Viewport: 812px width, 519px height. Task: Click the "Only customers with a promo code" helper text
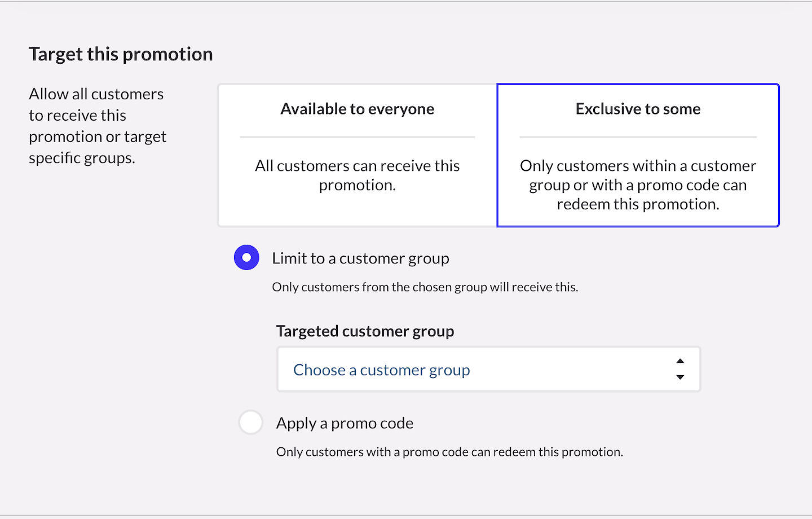click(x=449, y=452)
